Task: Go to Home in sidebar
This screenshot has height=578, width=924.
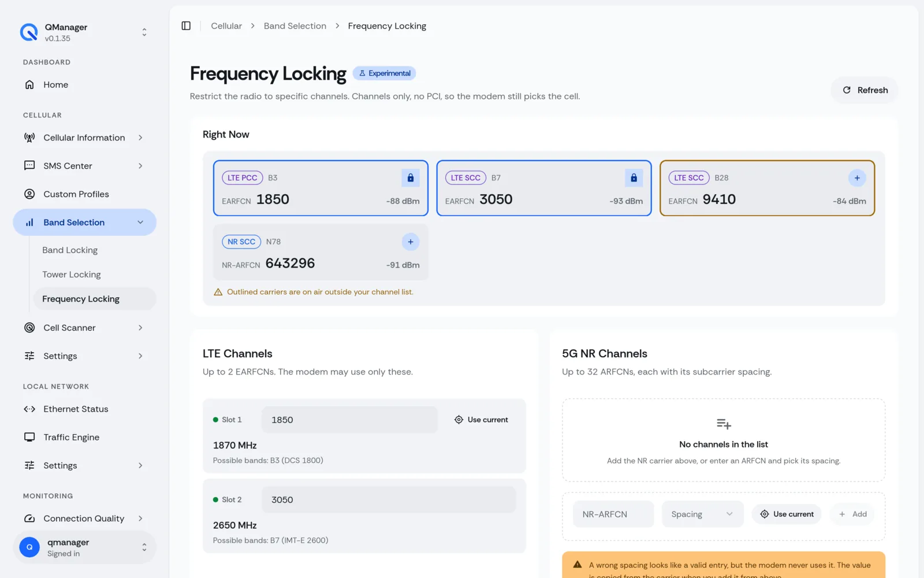Action: pyautogui.click(x=85, y=85)
